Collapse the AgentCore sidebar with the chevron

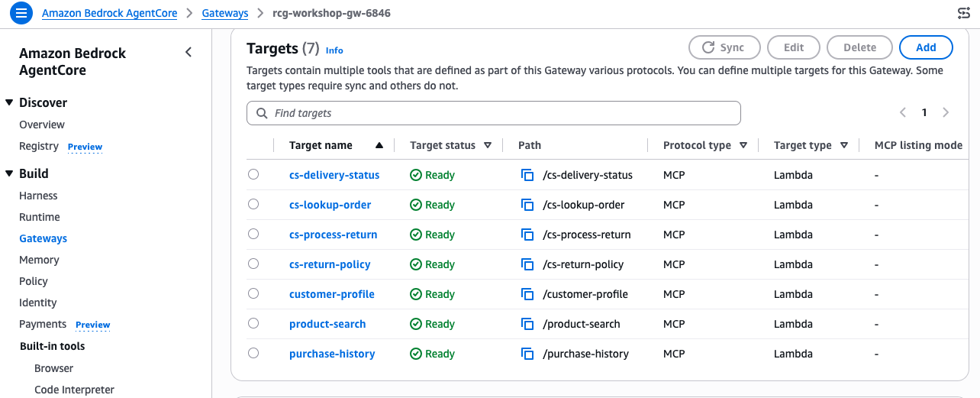click(x=189, y=52)
